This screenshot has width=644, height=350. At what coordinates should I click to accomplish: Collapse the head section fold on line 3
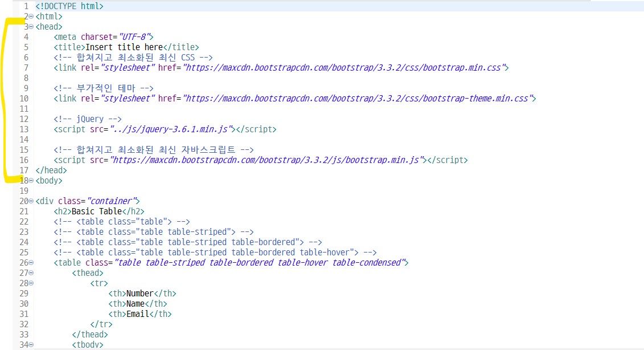click(31, 27)
